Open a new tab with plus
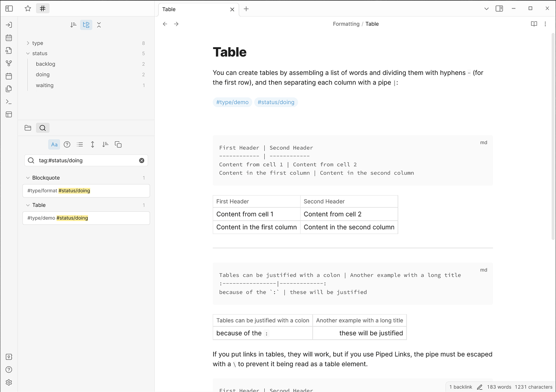Screen dimensions: 556x392 246,9
